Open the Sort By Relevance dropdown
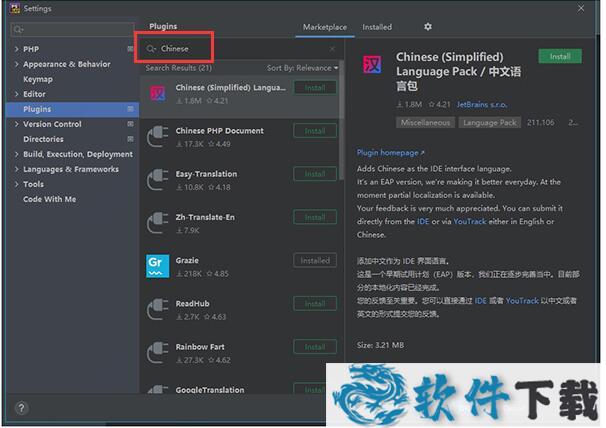 tap(302, 68)
